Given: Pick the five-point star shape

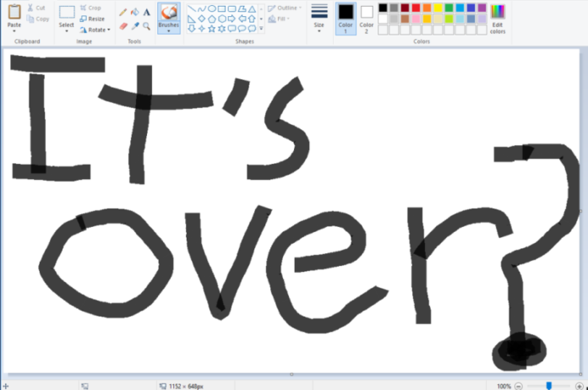Looking at the screenshot, I should tap(212, 29).
